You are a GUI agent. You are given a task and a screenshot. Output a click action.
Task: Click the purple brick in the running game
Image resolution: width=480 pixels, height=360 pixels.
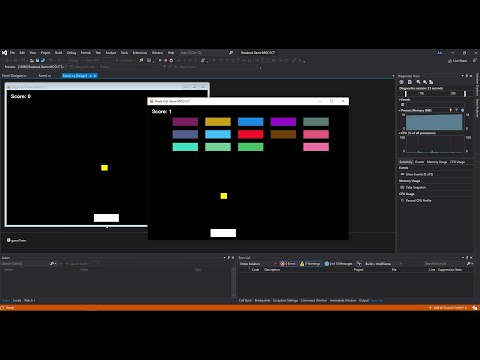[x=283, y=122]
